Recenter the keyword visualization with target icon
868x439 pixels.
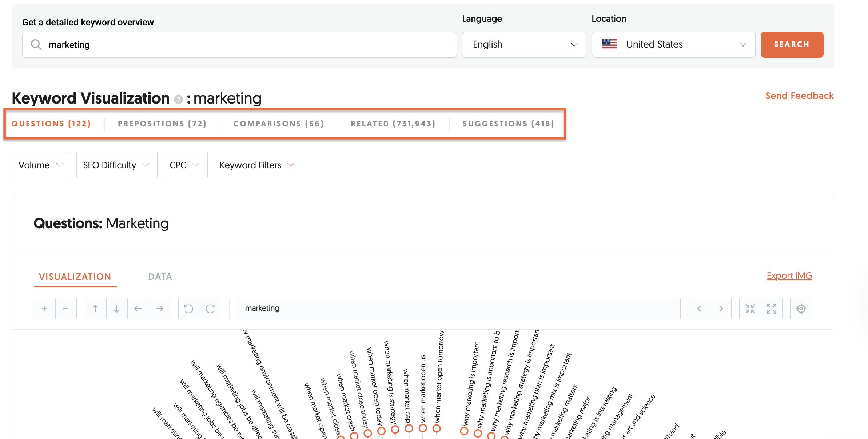tap(801, 308)
